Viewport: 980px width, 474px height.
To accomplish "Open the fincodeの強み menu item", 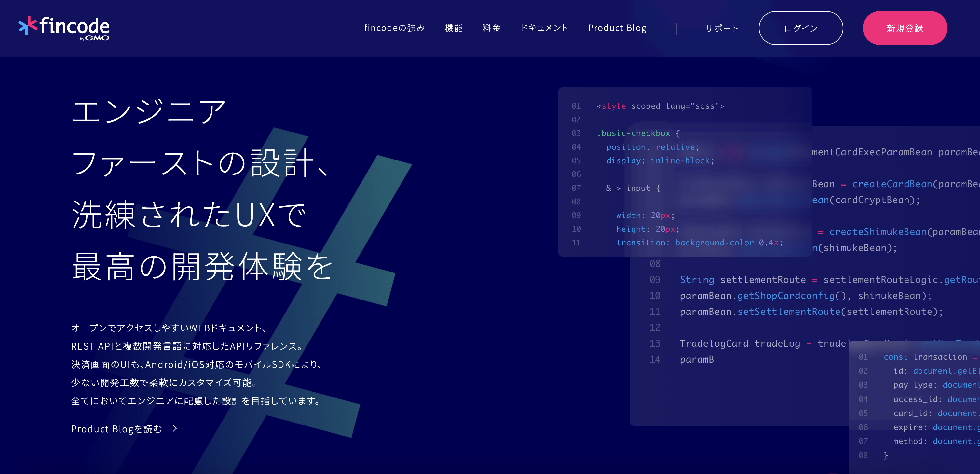I will tap(395, 28).
